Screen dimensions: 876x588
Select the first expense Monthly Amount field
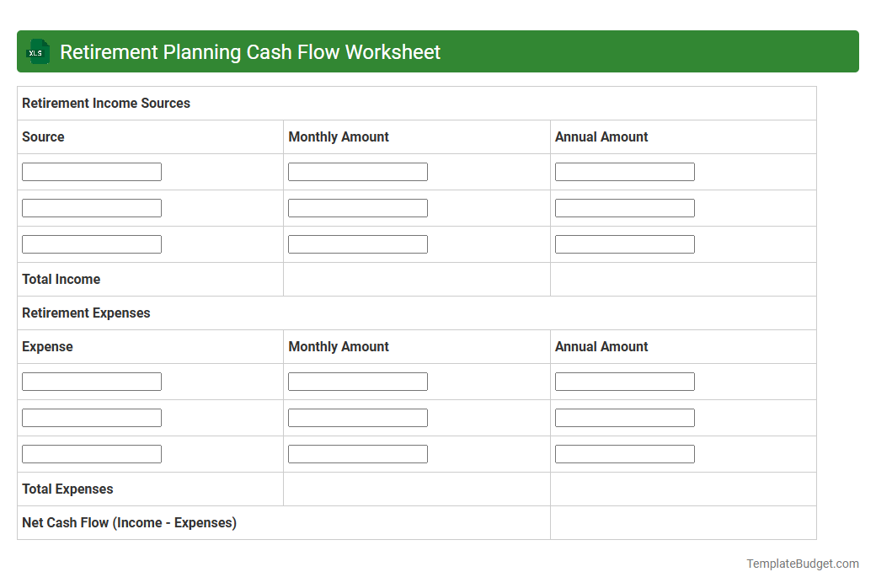(357, 381)
